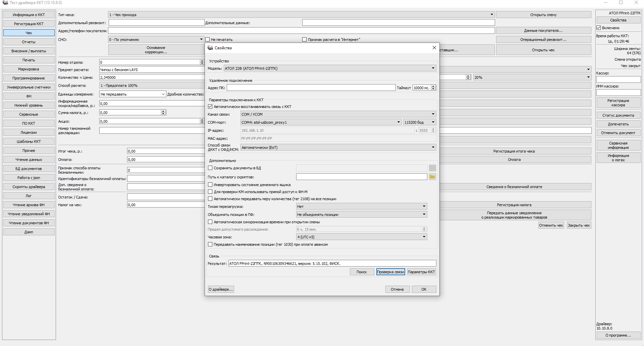Viewport: 644px width, 346px height.
Task: Click the gray button beside the database path field
Action: tap(432, 168)
